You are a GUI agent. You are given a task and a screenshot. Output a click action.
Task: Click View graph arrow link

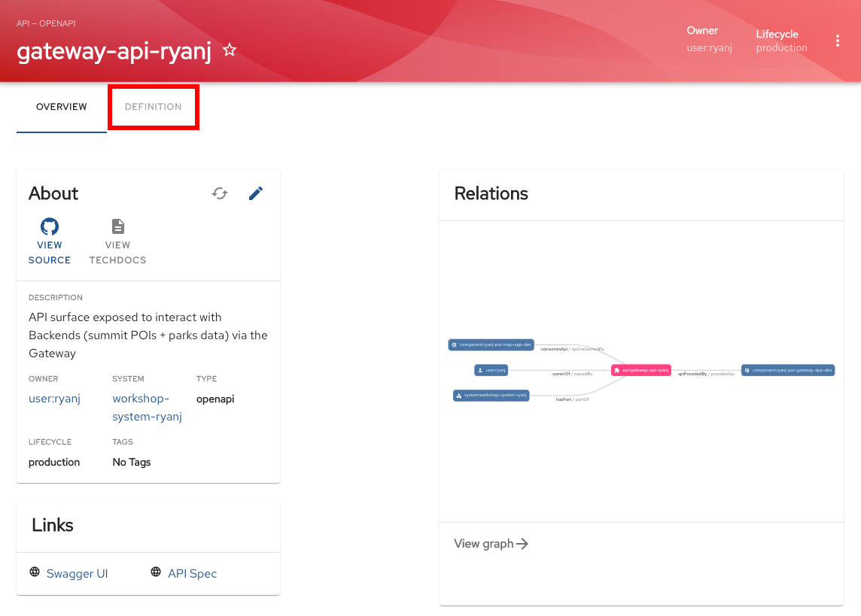pyautogui.click(x=491, y=544)
